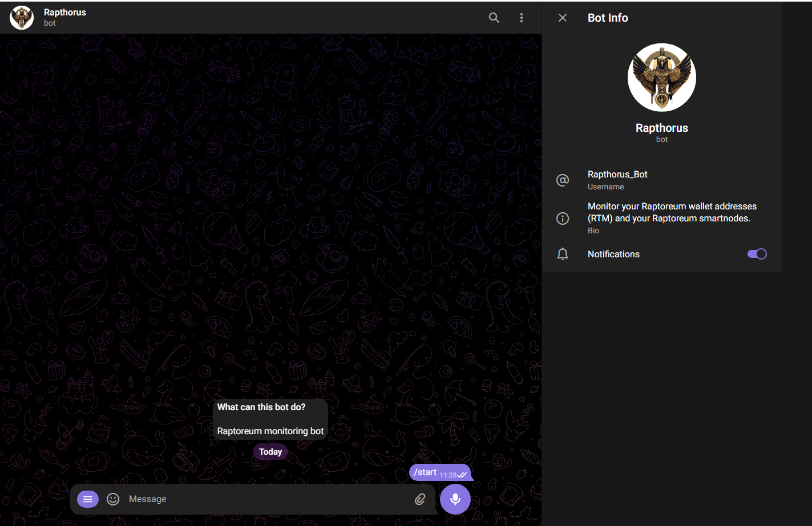Click the Today date badge
The image size is (812, 526).
click(x=270, y=452)
